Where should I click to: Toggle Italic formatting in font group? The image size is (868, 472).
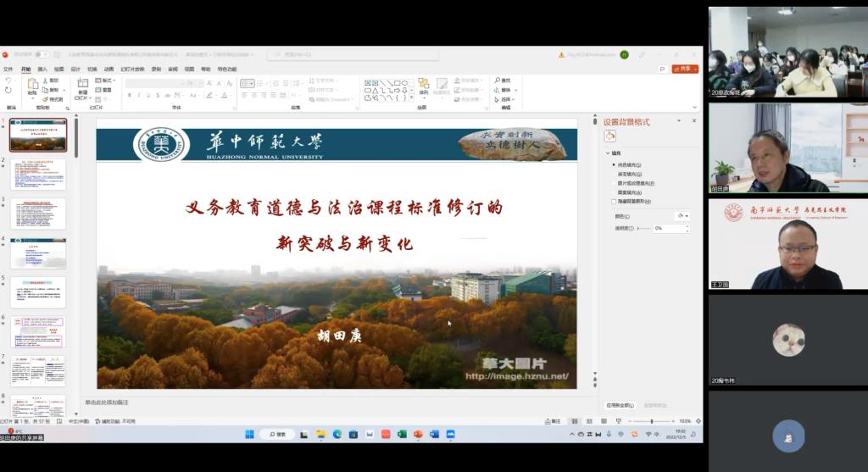[139, 95]
